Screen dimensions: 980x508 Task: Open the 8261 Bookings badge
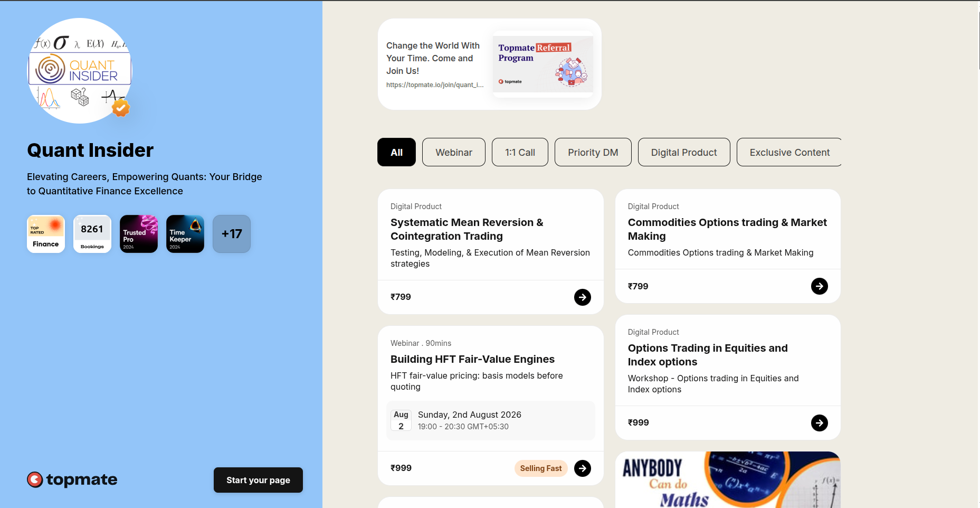(x=92, y=234)
